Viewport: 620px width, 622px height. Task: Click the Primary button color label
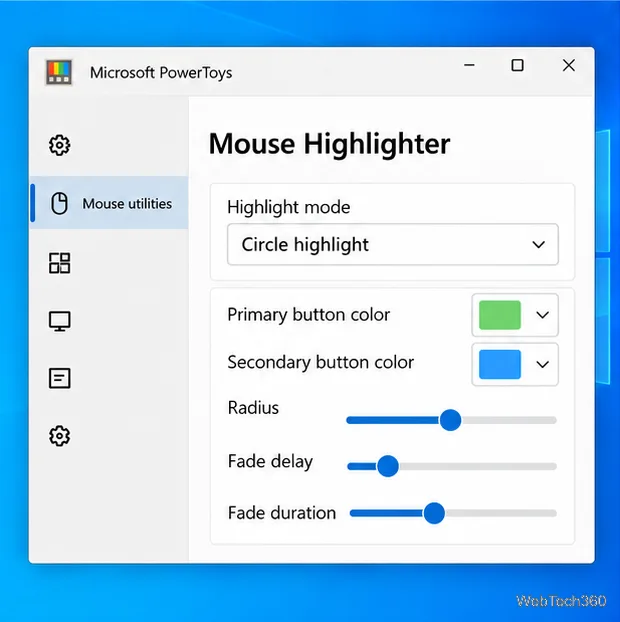pos(309,315)
